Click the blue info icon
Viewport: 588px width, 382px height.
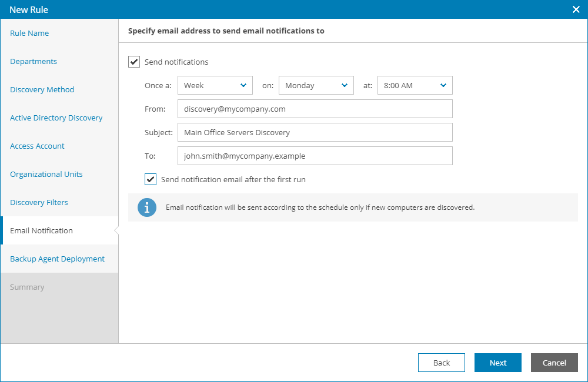click(x=147, y=207)
